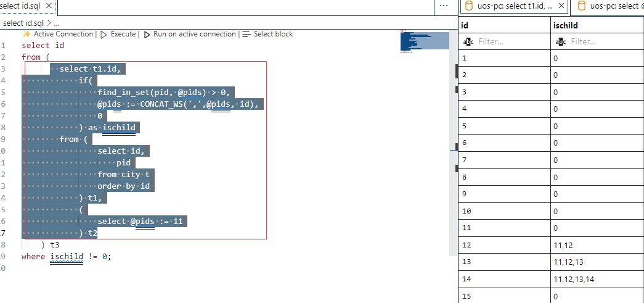Click the CONCAT_WS function in the code
Image resolution: width=644 pixels, height=303 pixels.
(x=163, y=104)
